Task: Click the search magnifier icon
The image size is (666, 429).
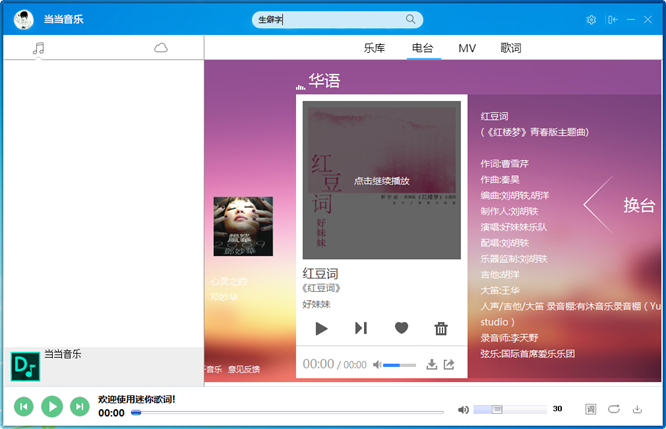Action: 410,19
